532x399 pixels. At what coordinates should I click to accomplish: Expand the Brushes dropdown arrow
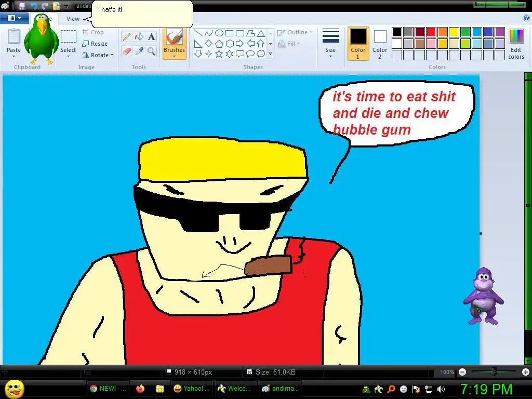[175, 56]
